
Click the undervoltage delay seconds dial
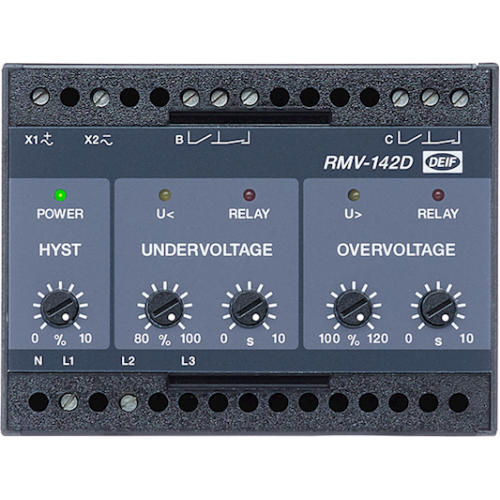point(249,309)
